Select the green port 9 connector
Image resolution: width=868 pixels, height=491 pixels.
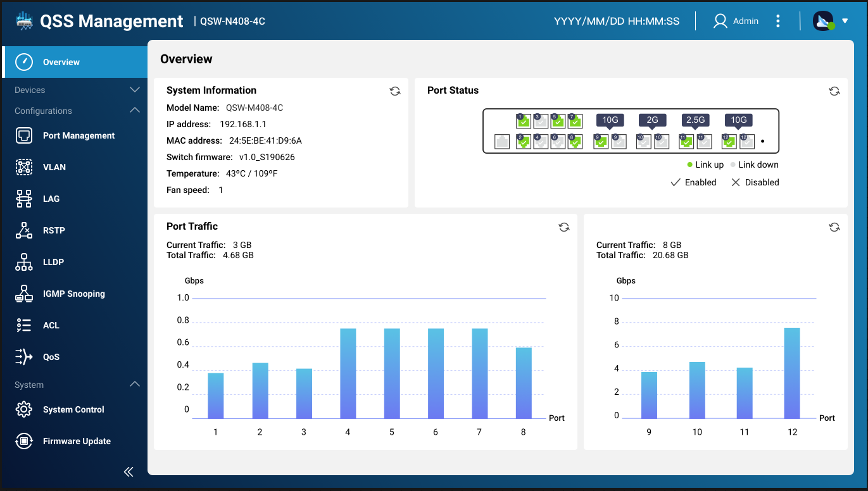tap(601, 142)
